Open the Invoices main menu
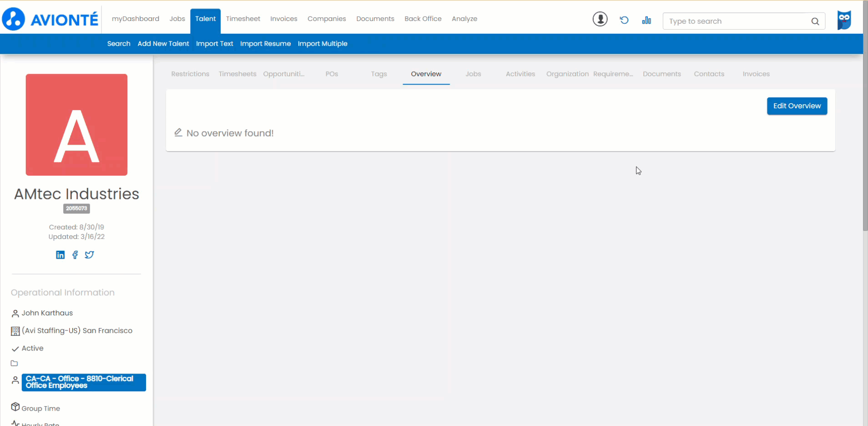Image resolution: width=868 pixels, height=426 pixels. (x=284, y=19)
